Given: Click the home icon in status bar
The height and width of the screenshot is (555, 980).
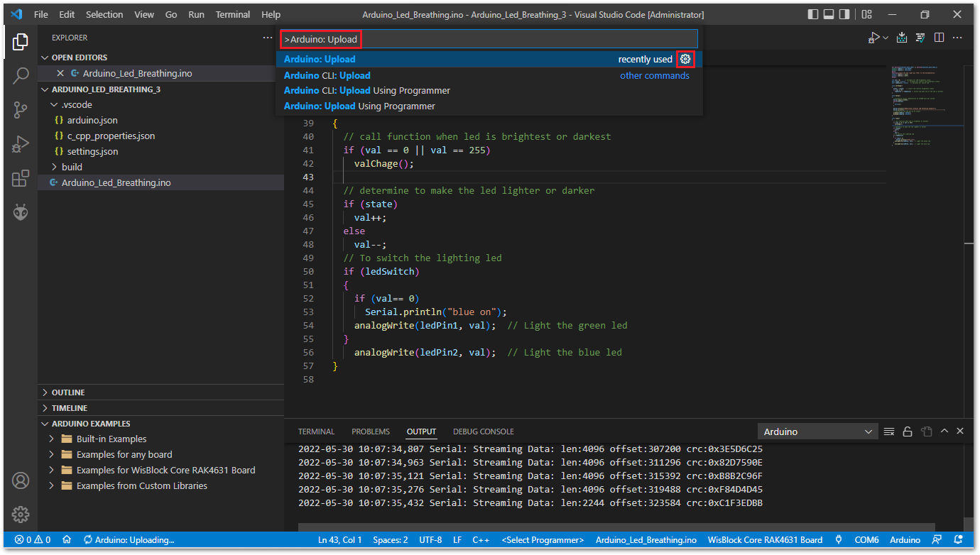Looking at the screenshot, I should 67,540.
